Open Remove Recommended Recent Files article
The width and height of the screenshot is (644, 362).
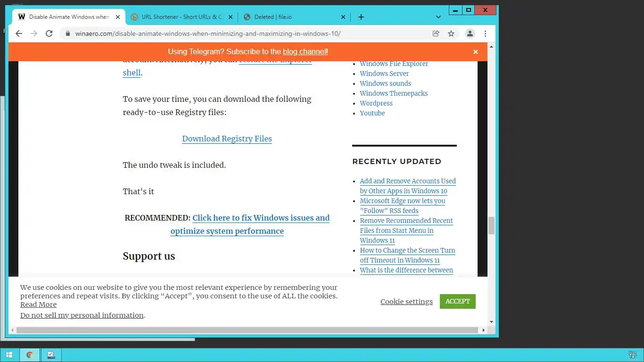click(406, 230)
